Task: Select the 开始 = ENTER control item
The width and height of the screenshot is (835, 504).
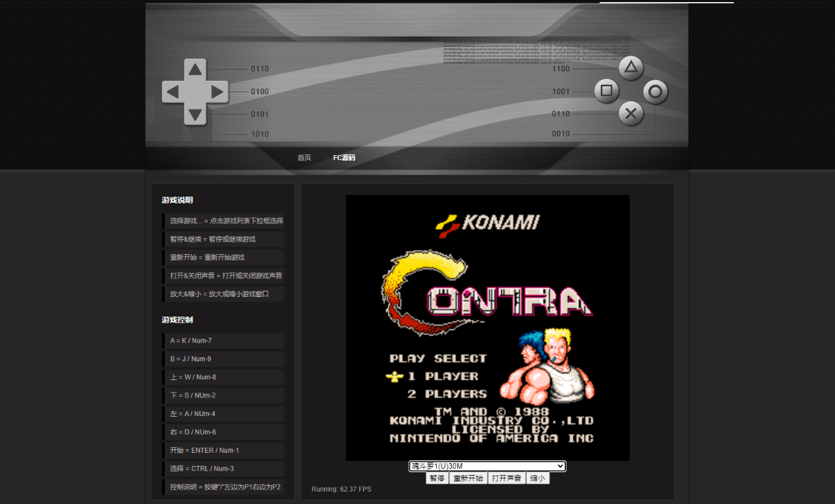Action: (223, 450)
